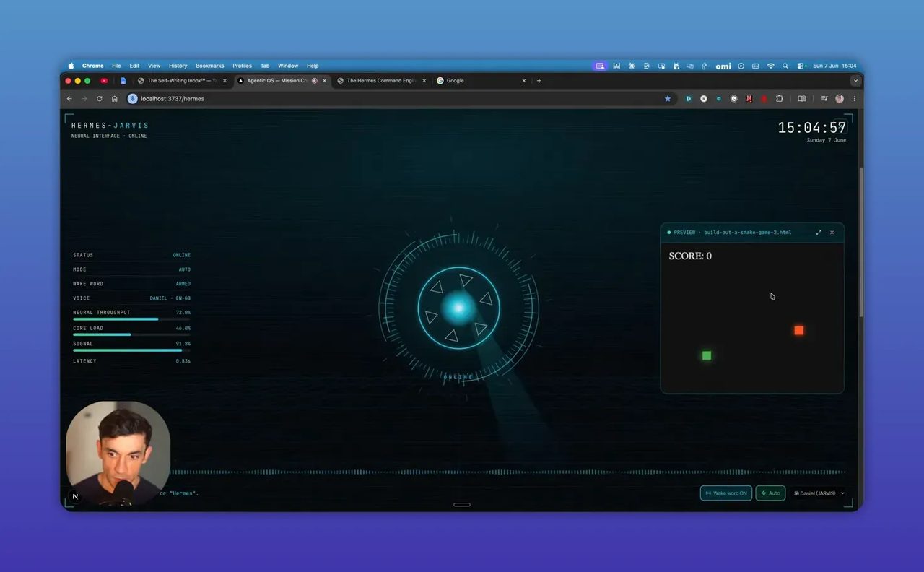Toggle the Wake word ON switch
924x572 pixels.
coord(726,493)
